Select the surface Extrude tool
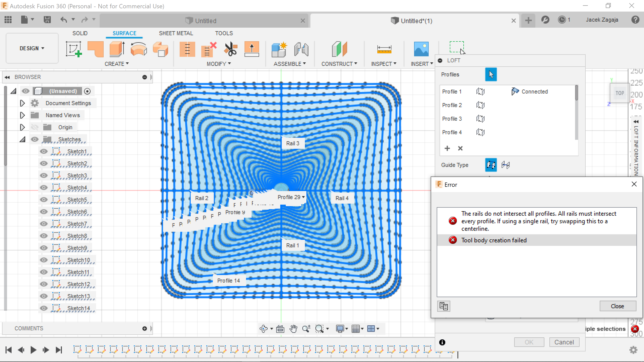This screenshot has height=362, width=644. (117, 49)
